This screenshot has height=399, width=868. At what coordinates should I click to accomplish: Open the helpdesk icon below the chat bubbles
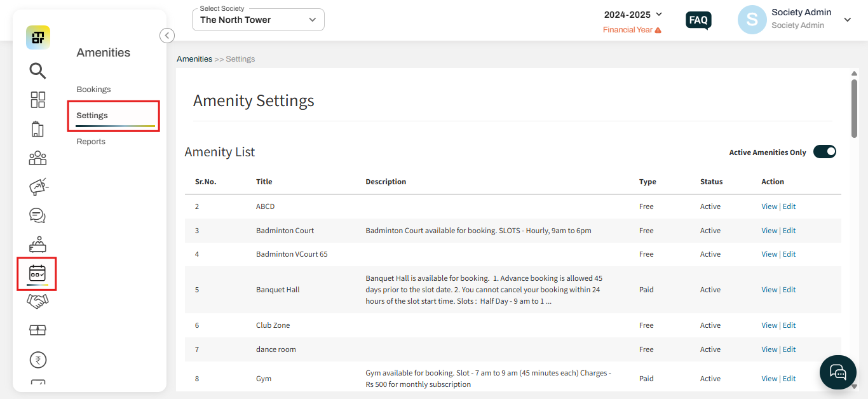38,245
